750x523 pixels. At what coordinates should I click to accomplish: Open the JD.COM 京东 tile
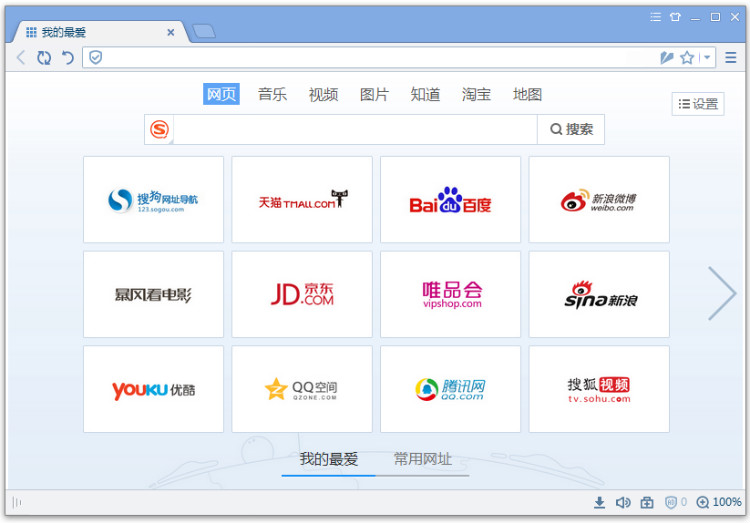pos(302,294)
